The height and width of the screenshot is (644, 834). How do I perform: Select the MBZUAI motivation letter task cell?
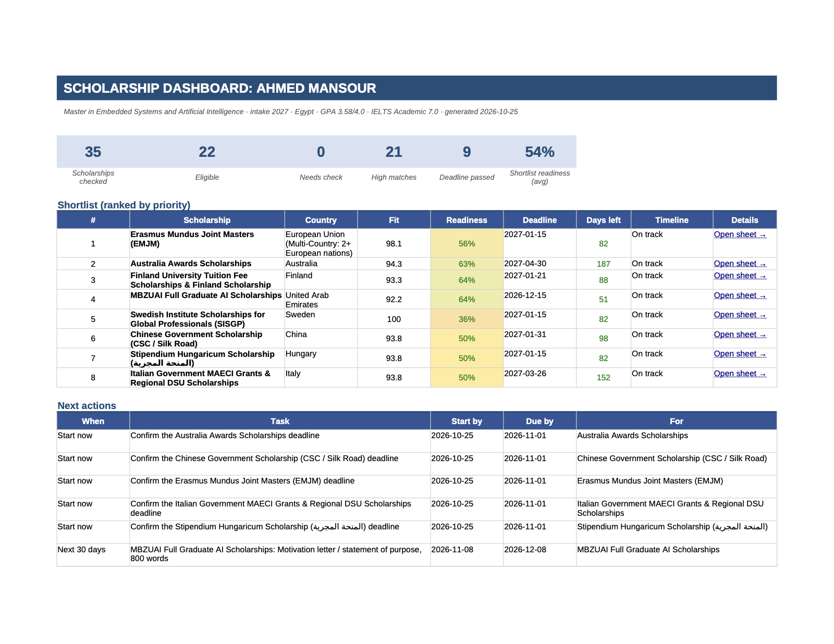click(280, 554)
